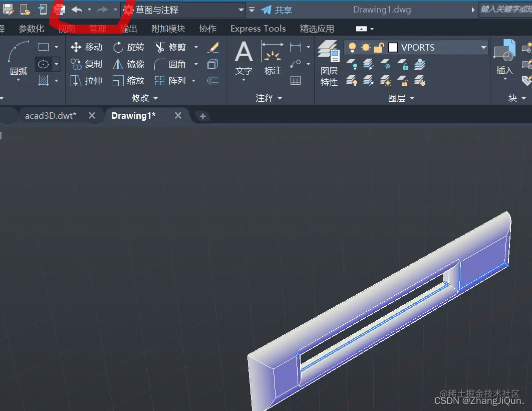Viewport: 532px width, 411px height.
Task: Select the Rotate (旋转) tool
Action: tap(129, 47)
